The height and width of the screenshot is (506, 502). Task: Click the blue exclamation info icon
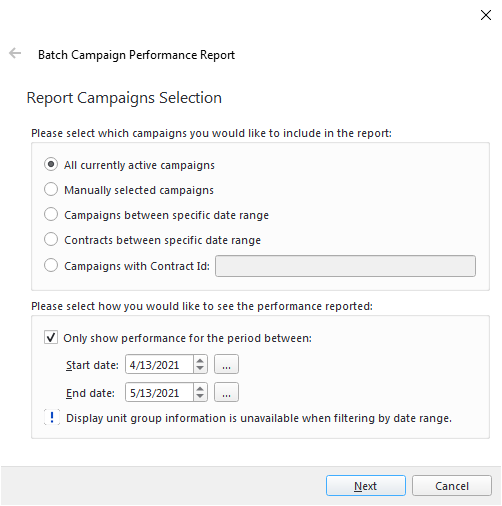pos(52,417)
